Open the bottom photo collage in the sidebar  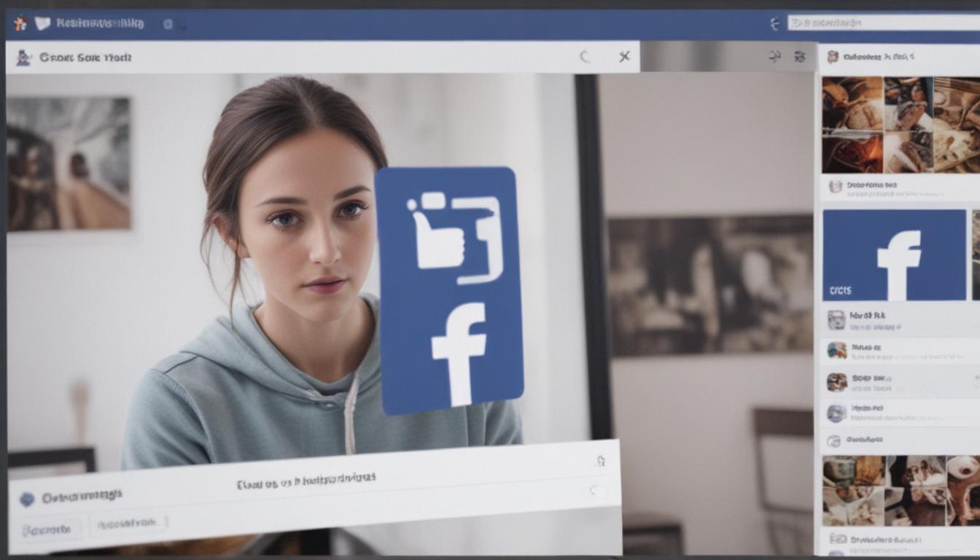pyautogui.click(x=901, y=490)
